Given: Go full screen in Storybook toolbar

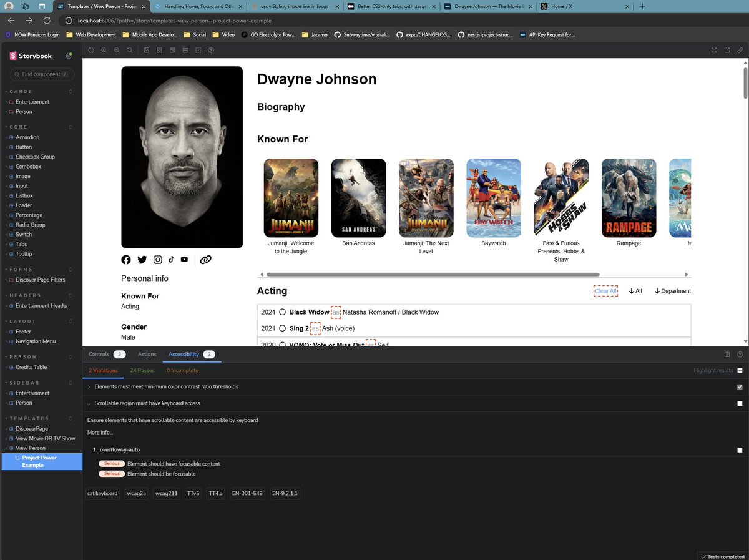Looking at the screenshot, I should pyautogui.click(x=715, y=50).
